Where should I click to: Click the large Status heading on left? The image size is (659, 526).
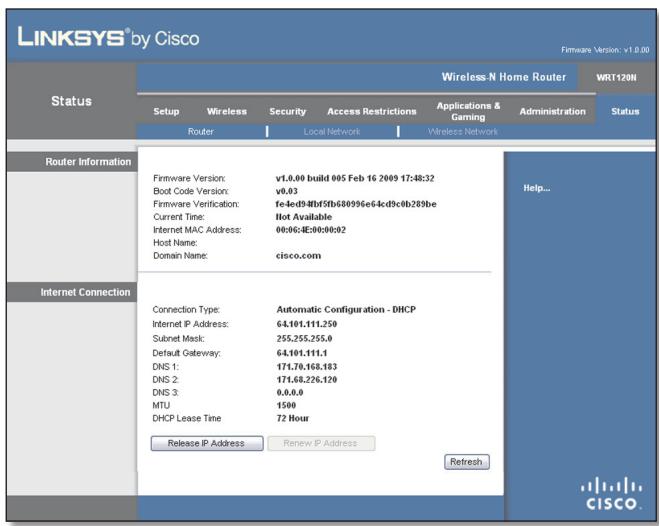coord(71,101)
